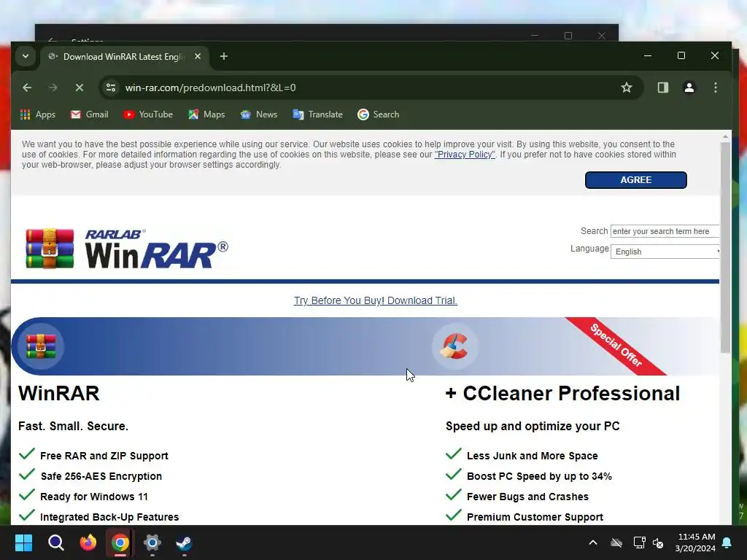Open Steam from the taskbar
This screenshot has width=747, height=560.
coord(185,542)
